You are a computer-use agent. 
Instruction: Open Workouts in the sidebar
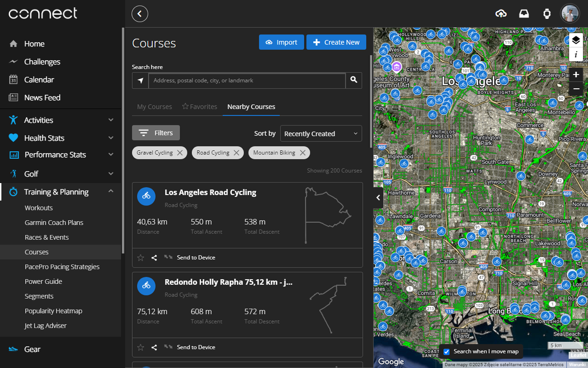[x=39, y=208]
